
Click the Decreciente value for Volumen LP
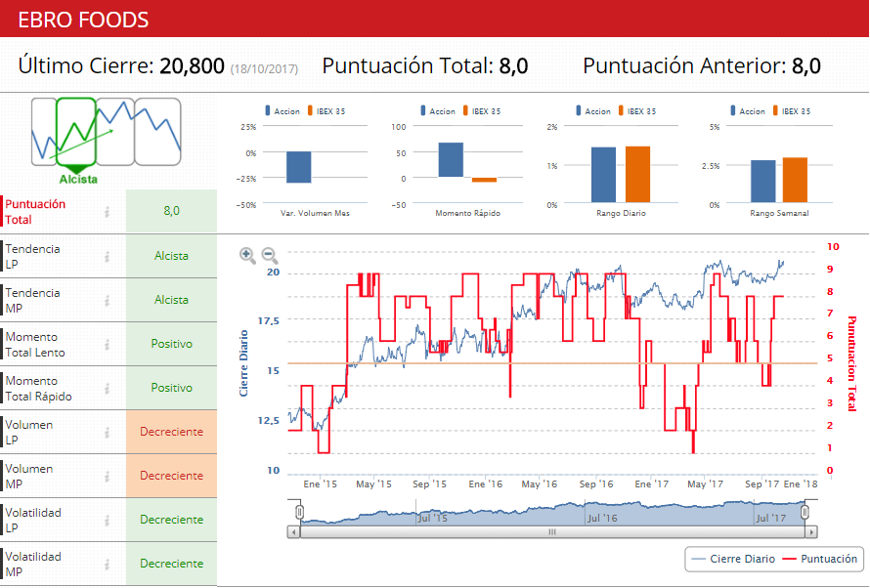[x=171, y=432]
